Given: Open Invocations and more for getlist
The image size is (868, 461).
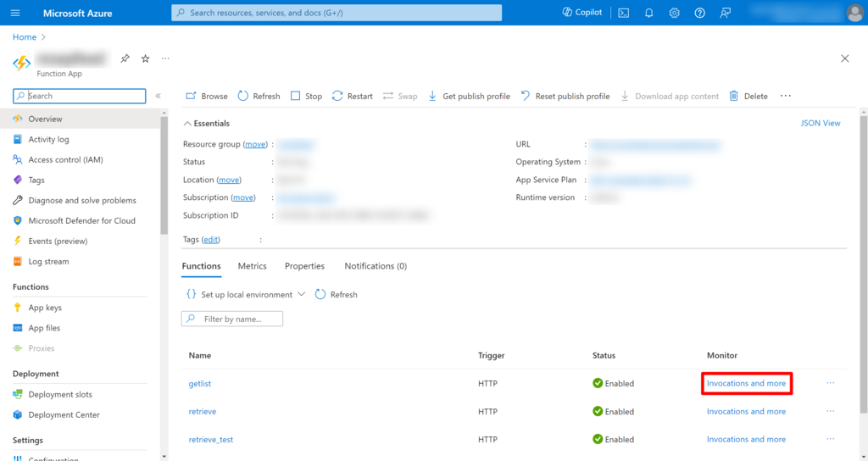Looking at the screenshot, I should [746, 383].
